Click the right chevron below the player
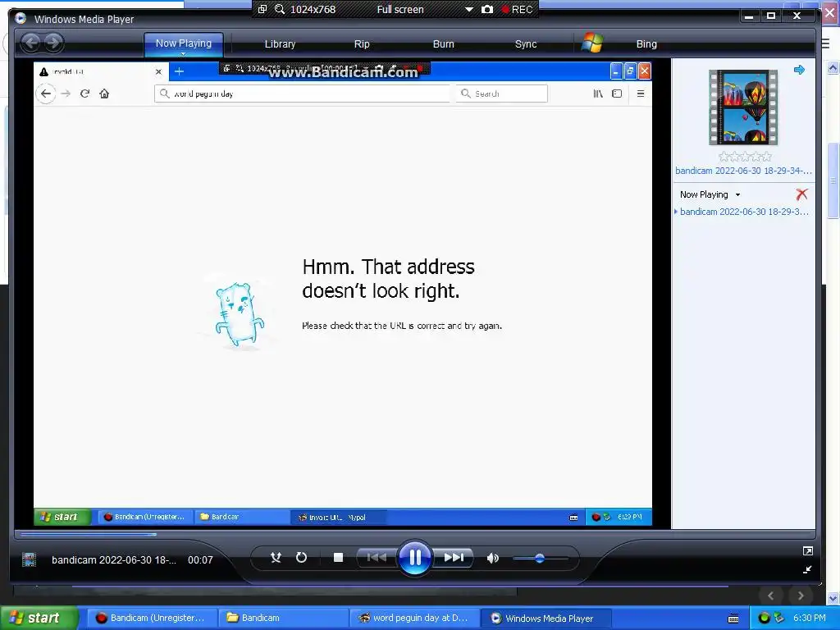Image resolution: width=840 pixels, height=630 pixels. 801,596
